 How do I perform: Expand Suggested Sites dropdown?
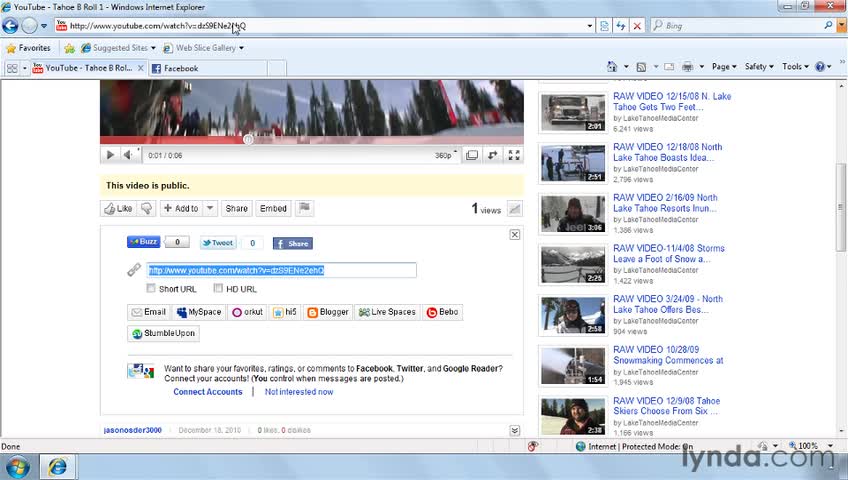153,48
